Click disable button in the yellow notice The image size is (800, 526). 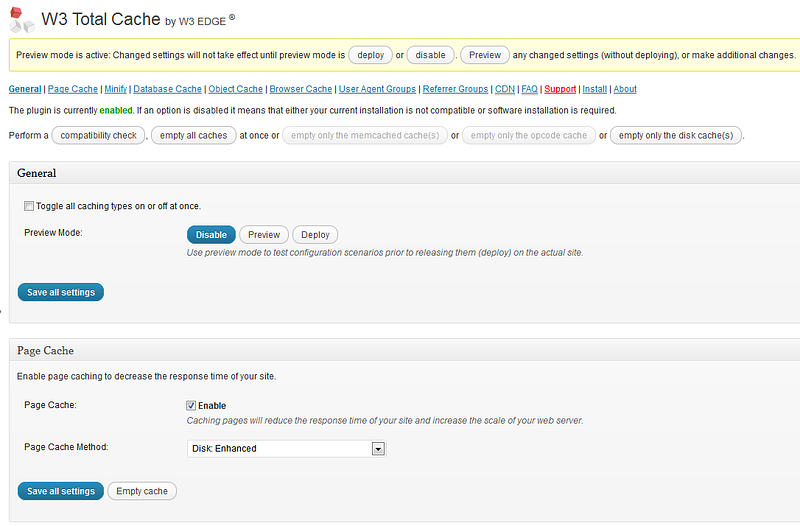pos(432,54)
